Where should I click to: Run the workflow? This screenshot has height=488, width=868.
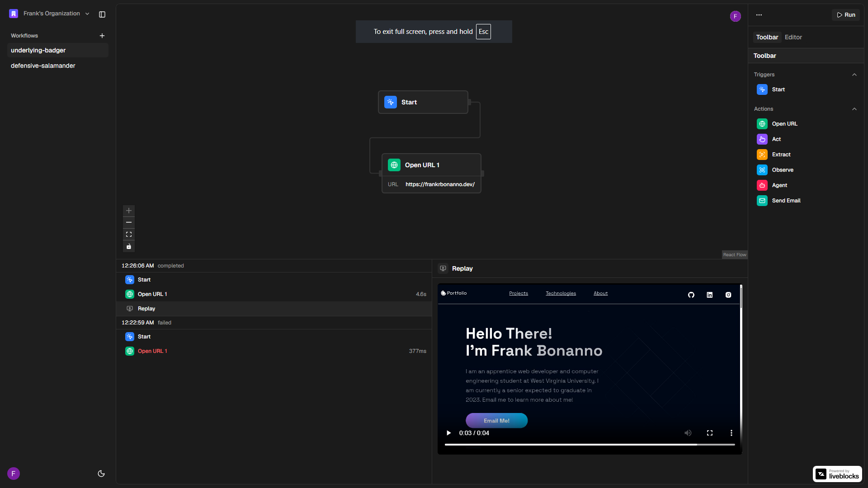click(x=846, y=15)
